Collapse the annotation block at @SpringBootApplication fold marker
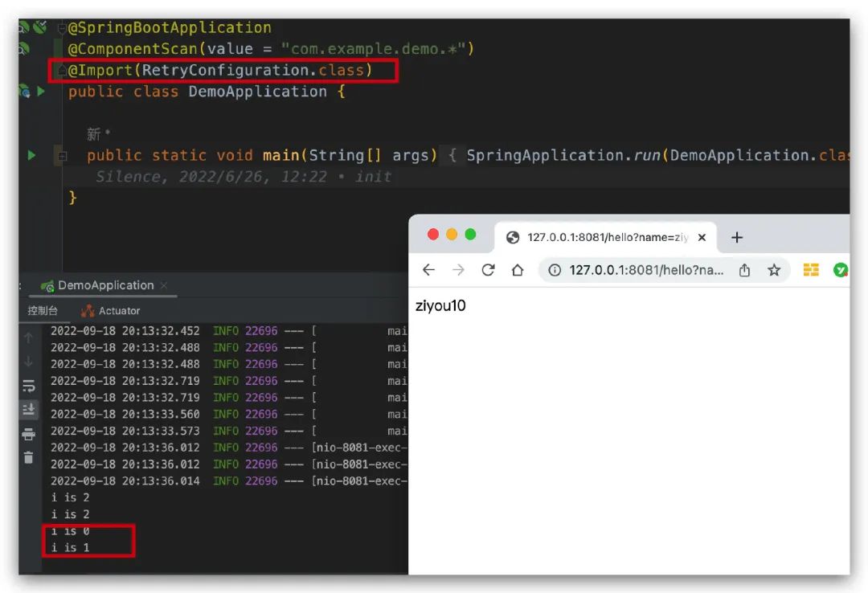Image resolution: width=868 pixels, height=593 pixels. (x=62, y=27)
